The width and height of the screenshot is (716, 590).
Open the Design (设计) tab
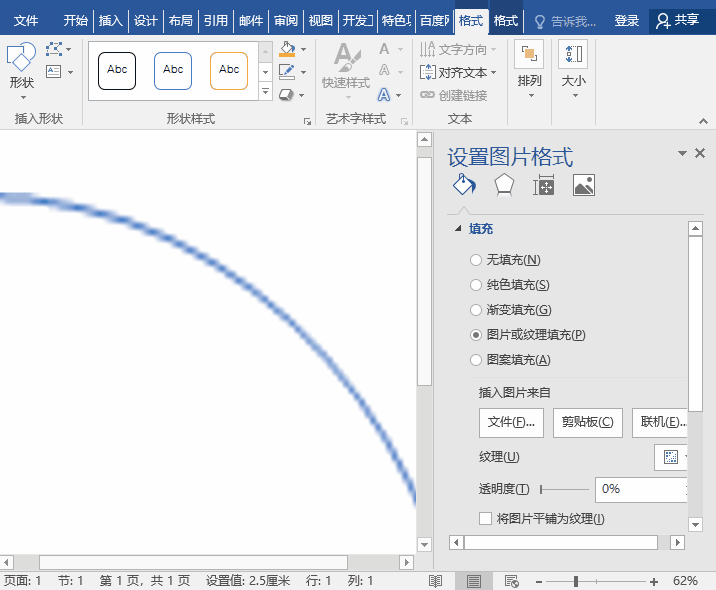(x=145, y=21)
